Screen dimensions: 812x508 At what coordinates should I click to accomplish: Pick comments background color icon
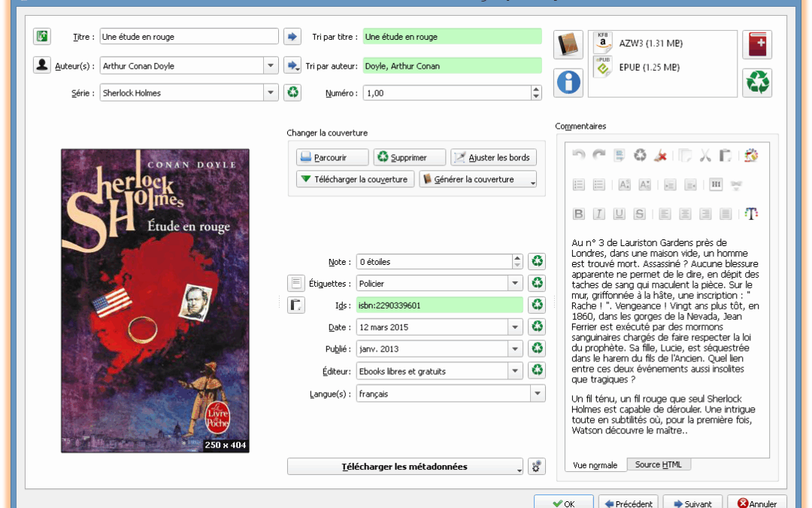(751, 155)
